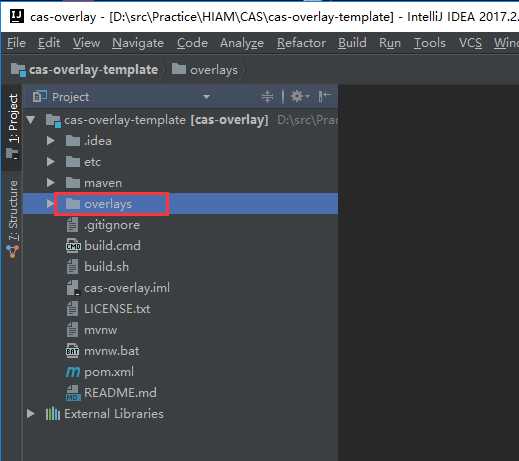The height and width of the screenshot is (461, 519).
Task: Click the External Libraries bars icon
Action: tap(53, 413)
